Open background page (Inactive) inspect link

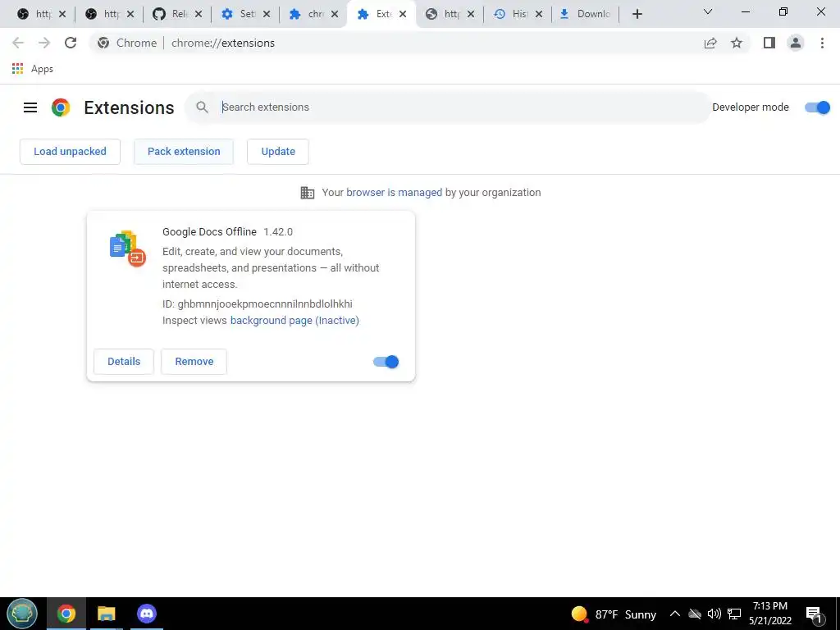tap(294, 321)
